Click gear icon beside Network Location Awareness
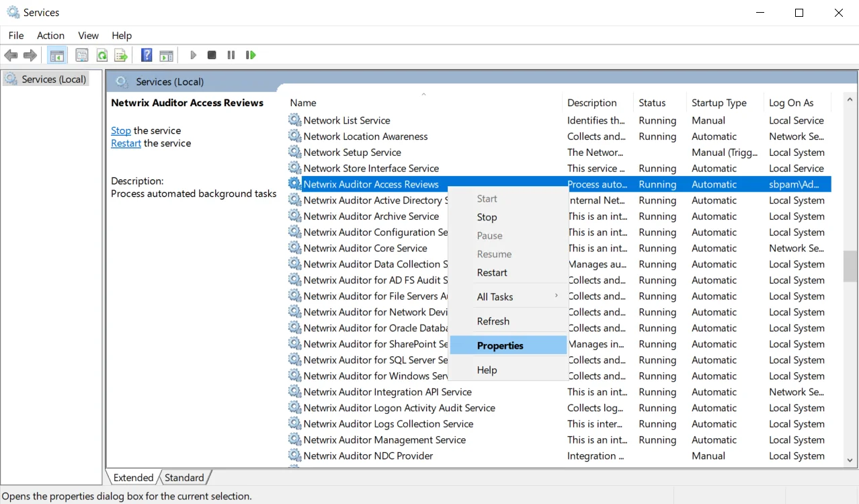This screenshot has width=859, height=504. [x=294, y=136]
